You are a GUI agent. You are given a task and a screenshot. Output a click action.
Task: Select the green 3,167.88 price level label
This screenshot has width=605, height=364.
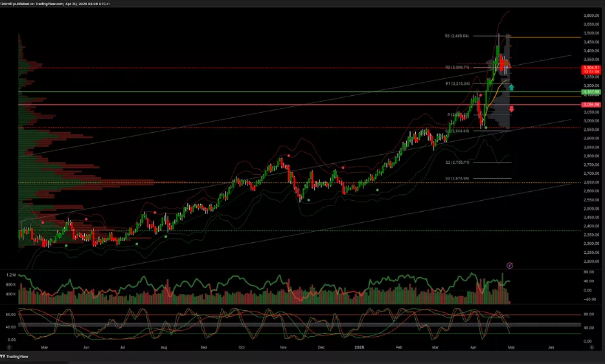pyautogui.click(x=590, y=92)
